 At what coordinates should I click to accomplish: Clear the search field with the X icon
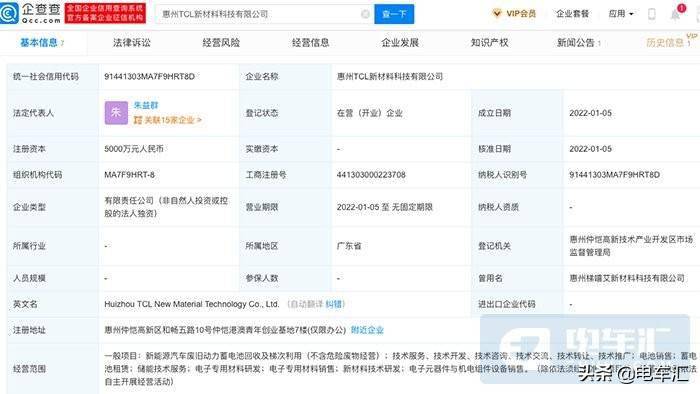pyautogui.click(x=365, y=14)
